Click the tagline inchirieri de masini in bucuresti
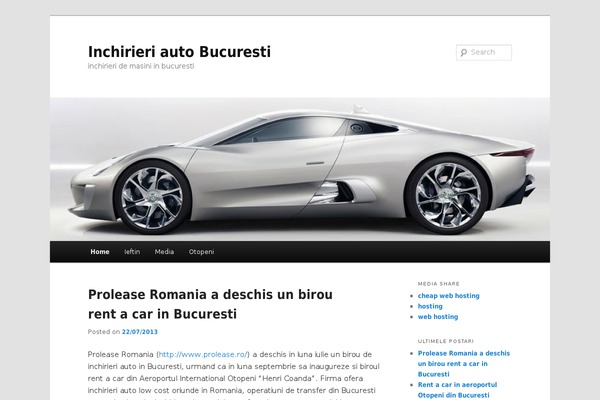 coord(141,66)
